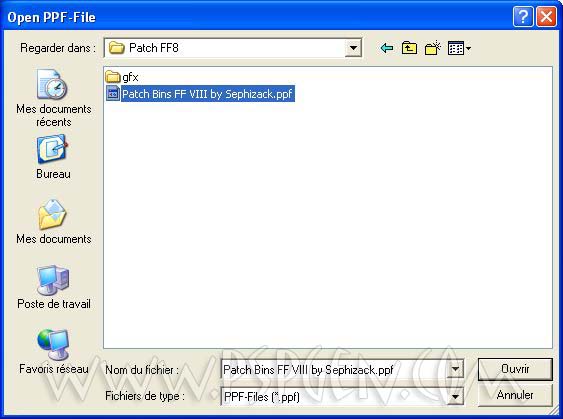Jump to Bureau desktop location
This screenshot has height=419, width=563.
pyautogui.click(x=53, y=157)
